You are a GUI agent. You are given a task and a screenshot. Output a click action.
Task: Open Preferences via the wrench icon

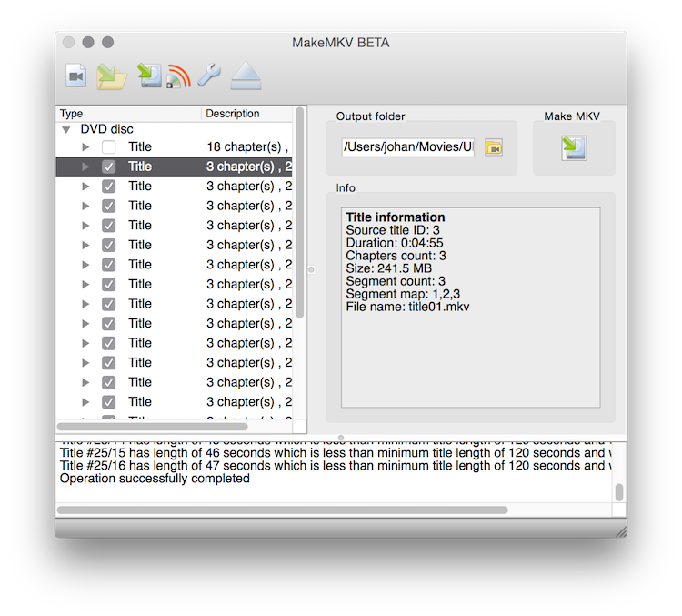(209, 76)
